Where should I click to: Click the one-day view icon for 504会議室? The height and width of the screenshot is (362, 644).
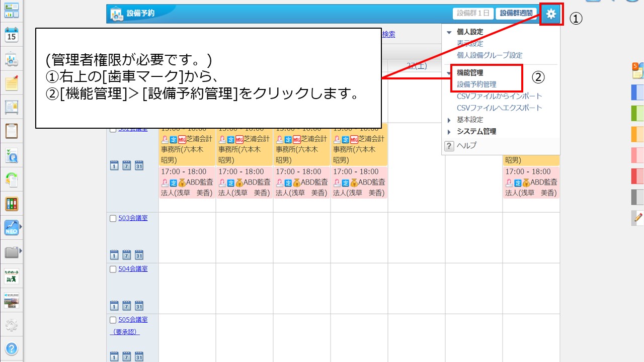point(114,305)
